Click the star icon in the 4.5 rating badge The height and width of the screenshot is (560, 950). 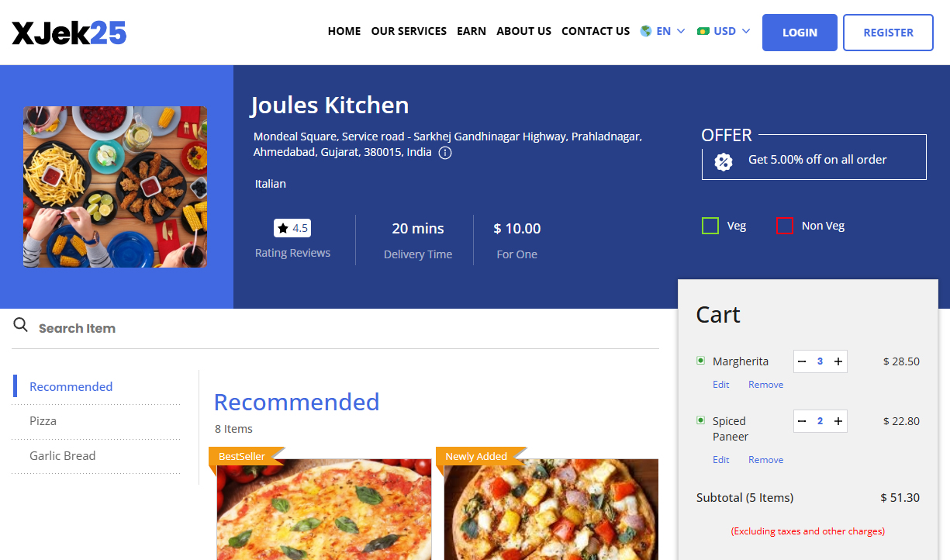click(282, 227)
